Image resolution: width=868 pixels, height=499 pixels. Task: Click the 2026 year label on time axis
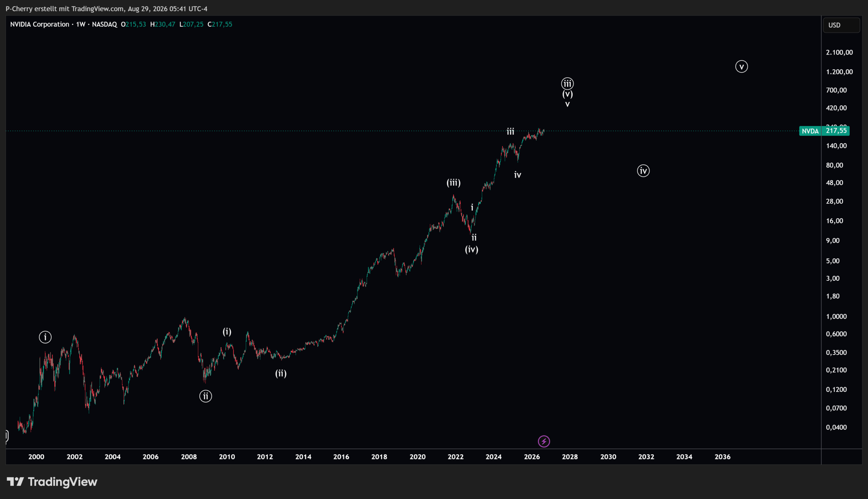pyautogui.click(x=532, y=457)
